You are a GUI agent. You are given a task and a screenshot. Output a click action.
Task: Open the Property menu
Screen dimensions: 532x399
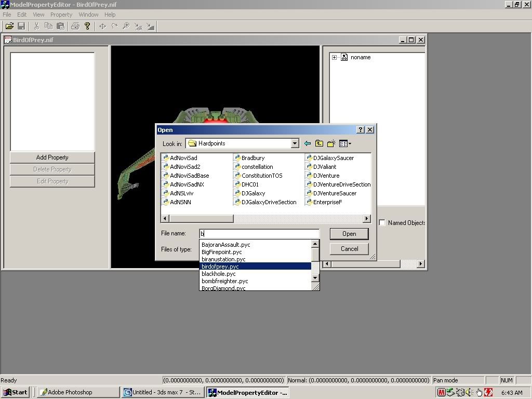pyautogui.click(x=61, y=15)
